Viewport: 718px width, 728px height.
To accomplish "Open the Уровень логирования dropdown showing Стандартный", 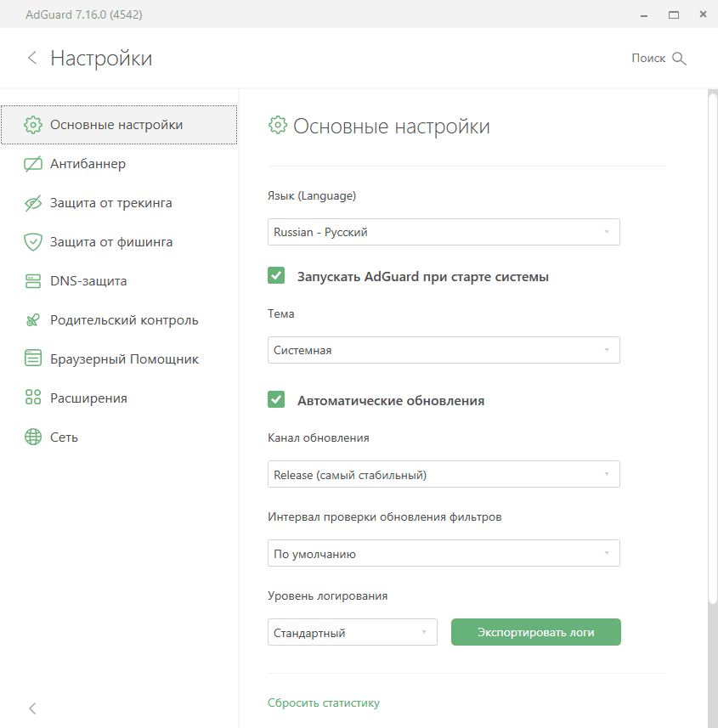I will point(353,632).
